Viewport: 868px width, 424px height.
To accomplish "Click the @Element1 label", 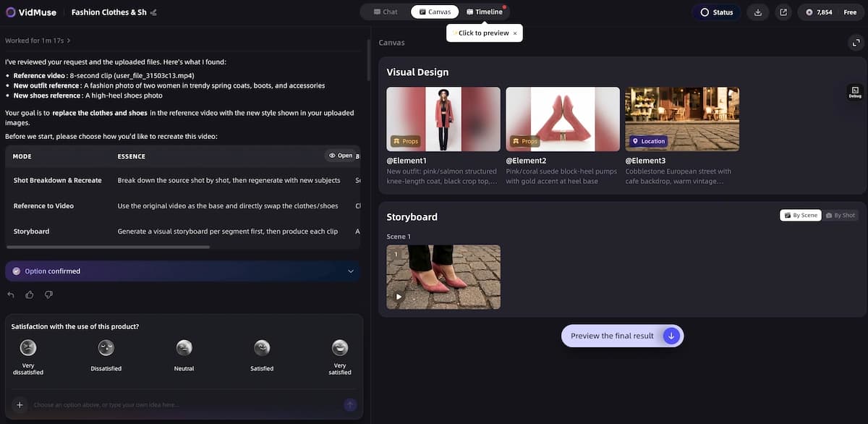I will tap(407, 161).
